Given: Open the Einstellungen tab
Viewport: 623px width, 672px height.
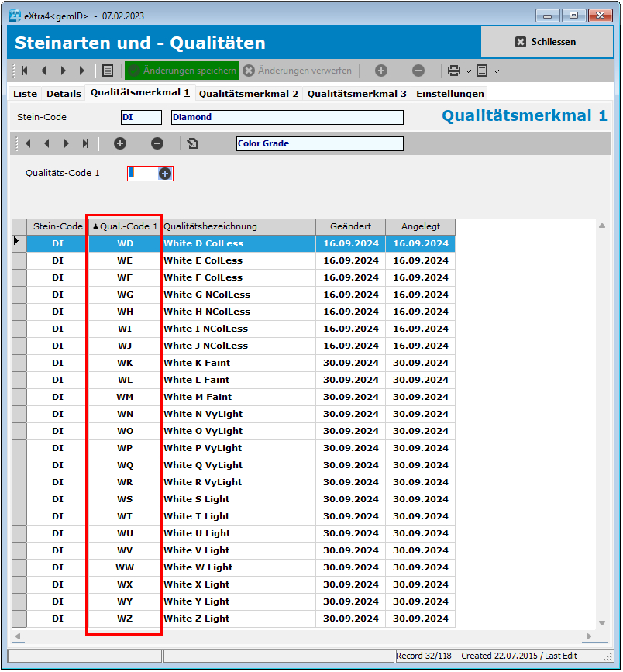Looking at the screenshot, I should [x=449, y=94].
